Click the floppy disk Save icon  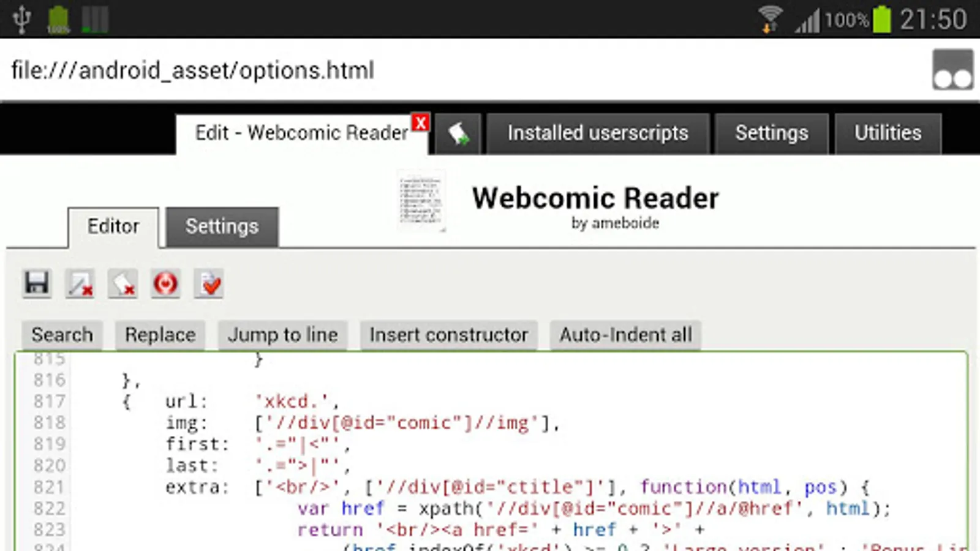[37, 283]
